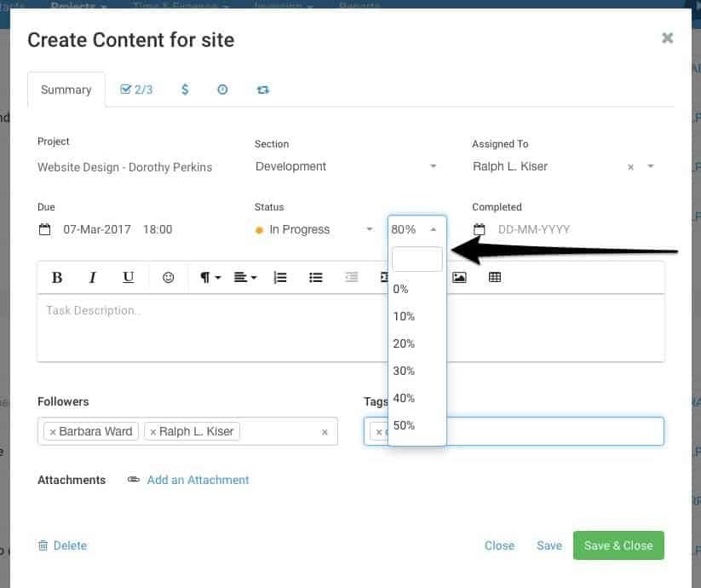
Task: Click the Add an Attachment link
Action: (198, 480)
